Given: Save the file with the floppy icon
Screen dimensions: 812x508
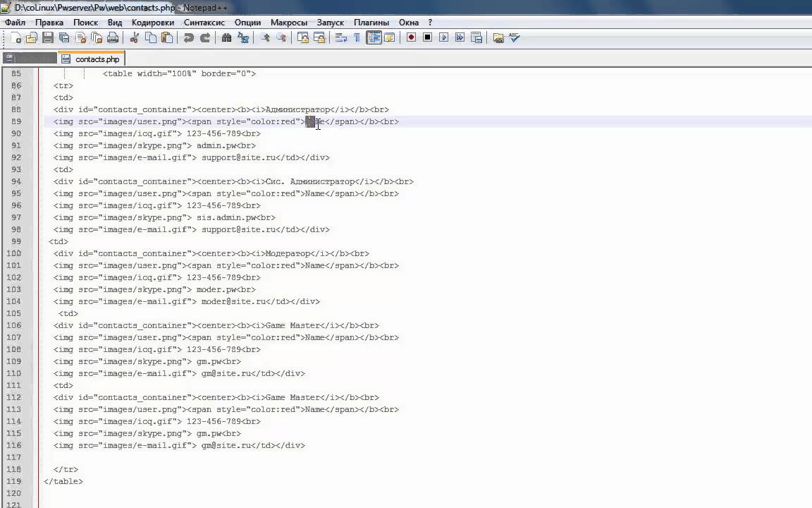Looking at the screenshot, I should (48, 38).
